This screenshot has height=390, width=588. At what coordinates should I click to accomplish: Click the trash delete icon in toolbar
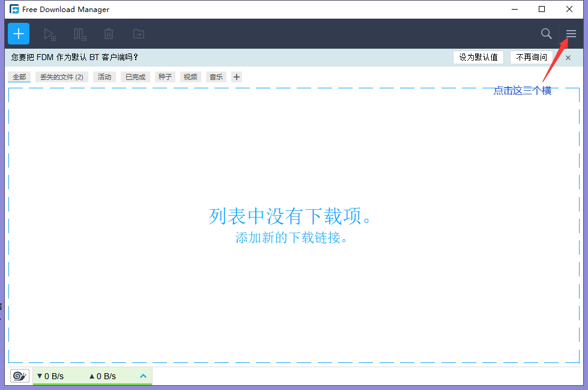109,34
